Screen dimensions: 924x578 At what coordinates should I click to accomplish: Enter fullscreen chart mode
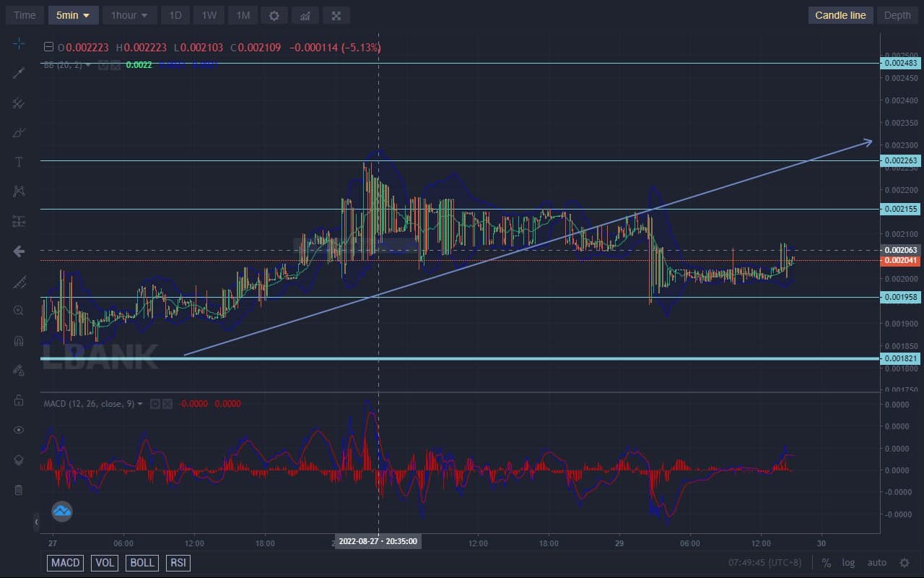tap(336, 15)
